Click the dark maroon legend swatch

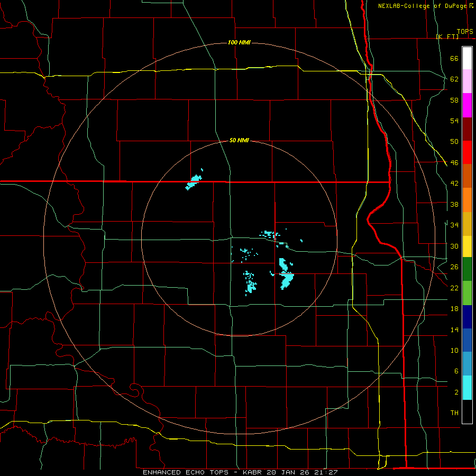coord(467,129)
